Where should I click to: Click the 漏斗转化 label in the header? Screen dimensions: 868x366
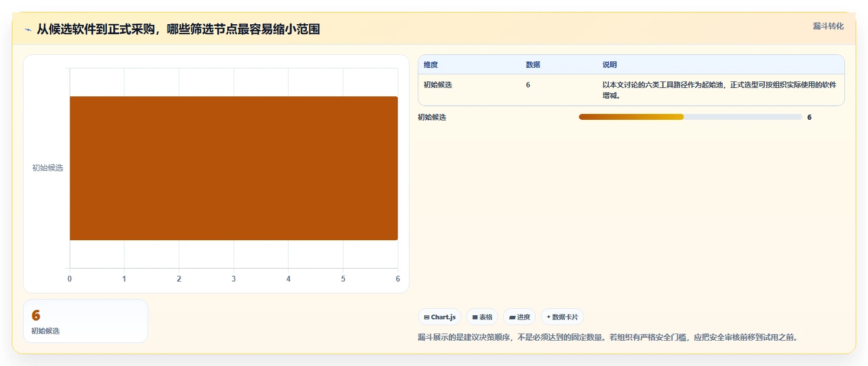point(828,27)
